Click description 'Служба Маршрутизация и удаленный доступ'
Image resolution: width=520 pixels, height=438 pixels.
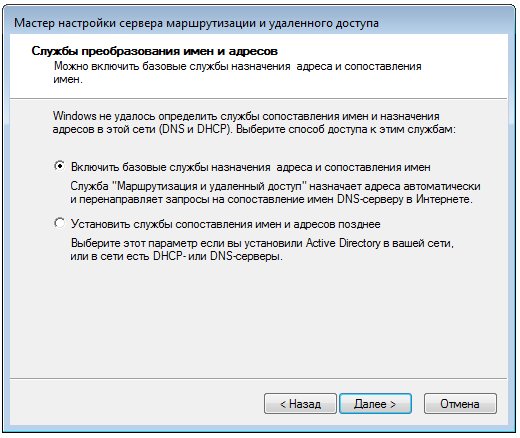[275, 192]
